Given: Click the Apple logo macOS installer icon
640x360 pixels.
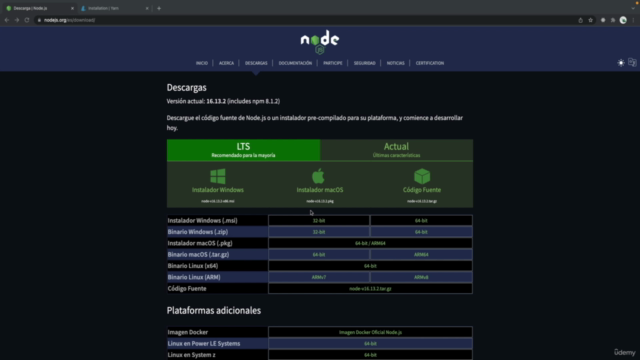Looking at the screenshot, I should pos(318,176).
